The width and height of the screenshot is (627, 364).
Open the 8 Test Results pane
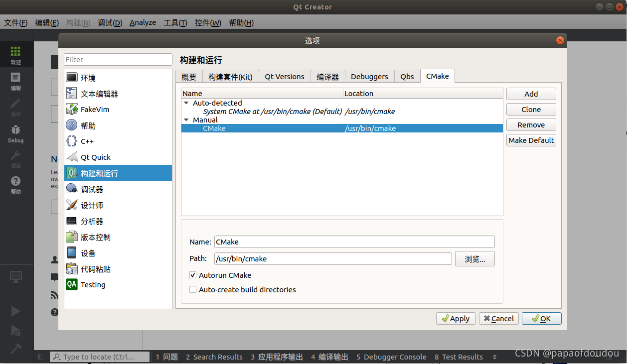(459, 357)
